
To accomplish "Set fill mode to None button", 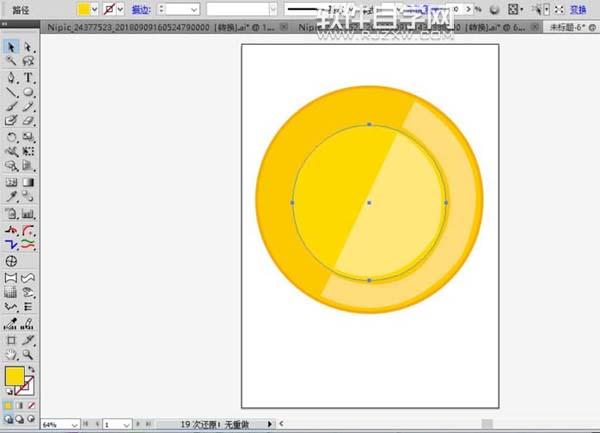I will coord(31,405).
